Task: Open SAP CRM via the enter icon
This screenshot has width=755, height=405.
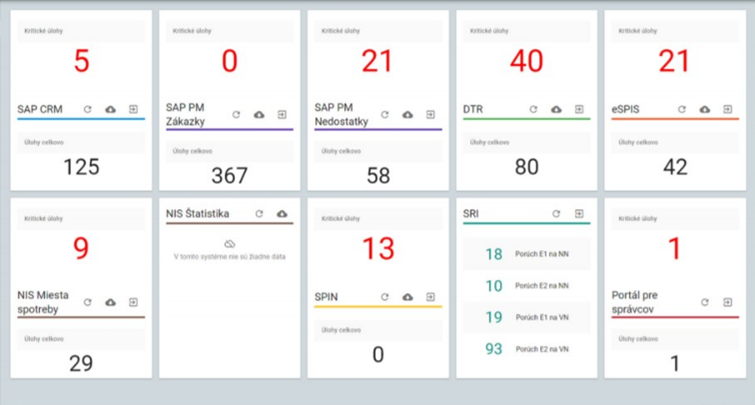Action: coord(133,109)
